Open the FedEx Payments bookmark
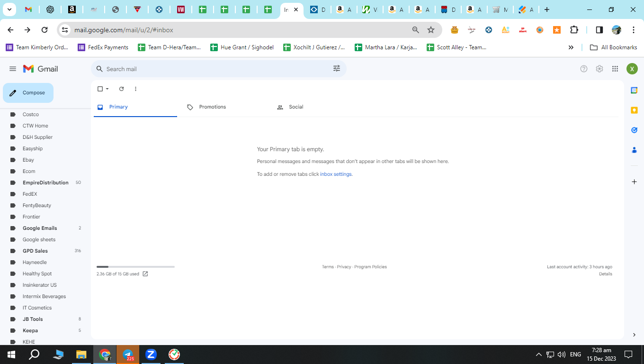Viewport: 644px width, 364px height. (x=103, y=47)
